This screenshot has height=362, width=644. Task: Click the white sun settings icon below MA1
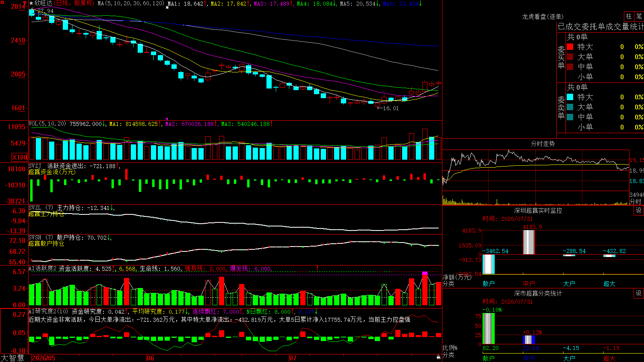[x=167, y=8]
